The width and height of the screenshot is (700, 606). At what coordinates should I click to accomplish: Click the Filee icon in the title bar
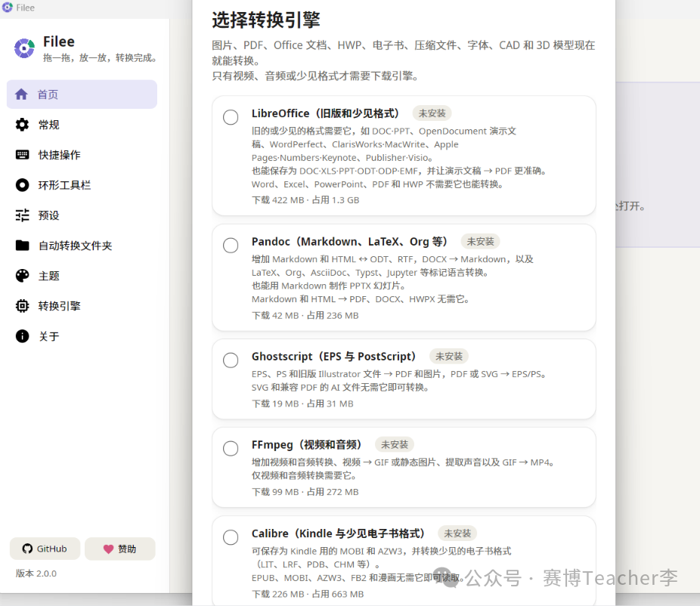pyautogui.click(x=7, y=8)
